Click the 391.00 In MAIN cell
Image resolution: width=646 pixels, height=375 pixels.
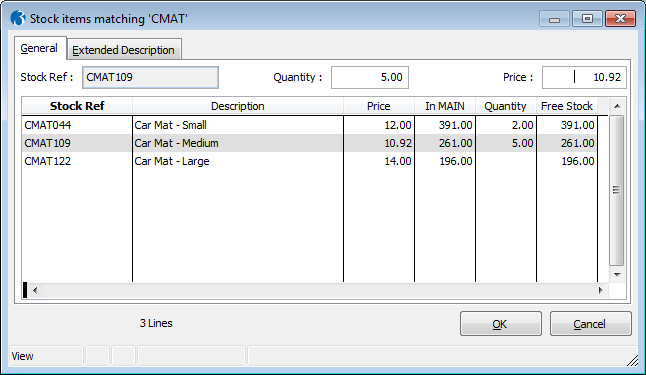click(x=445, y=125)
